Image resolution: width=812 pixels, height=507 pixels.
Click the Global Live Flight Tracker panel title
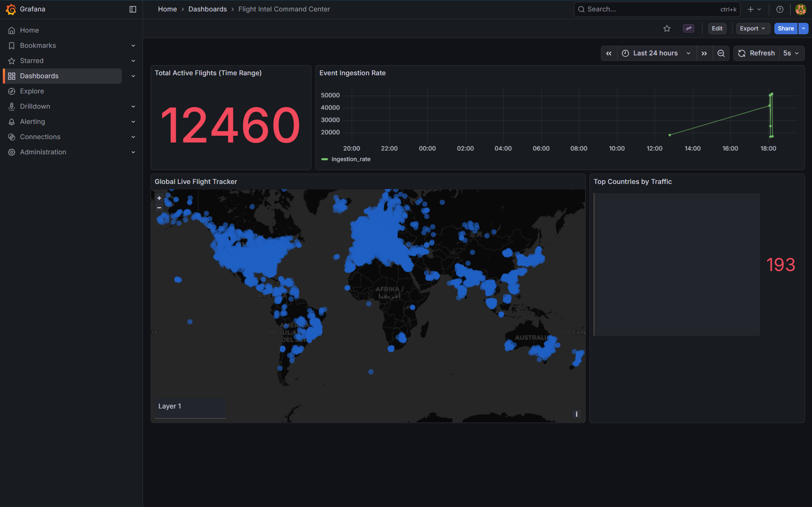195,182
